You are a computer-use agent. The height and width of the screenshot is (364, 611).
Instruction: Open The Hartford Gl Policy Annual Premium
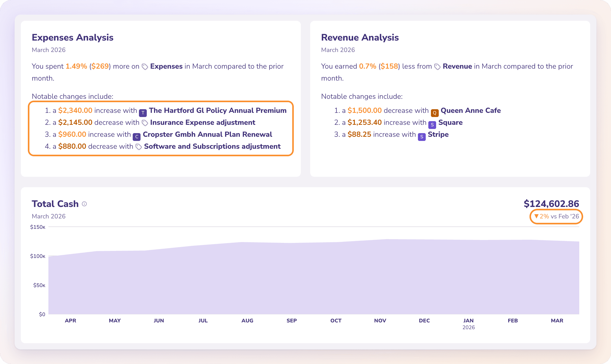pyautogui.click(x=218, y=110)
